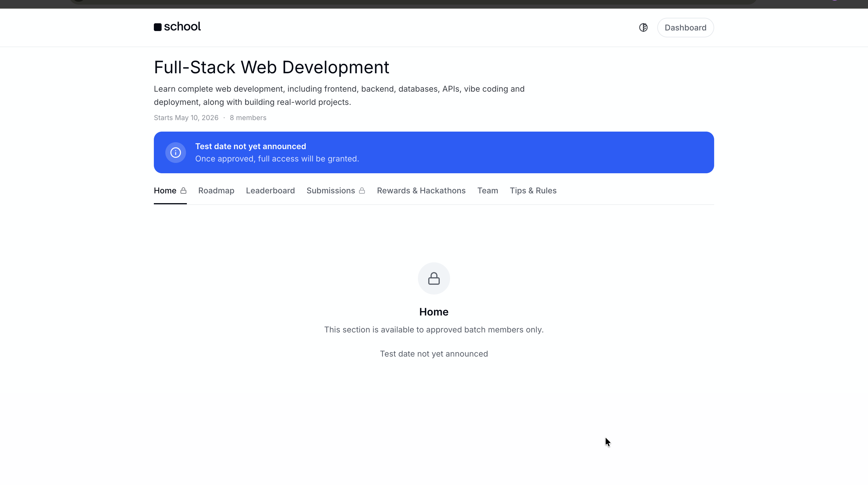Click the lock icon beside Home tab
Image resolution: width=868 pixels, height=485 pixels.
pyautogui.click(x=183, y=190)
